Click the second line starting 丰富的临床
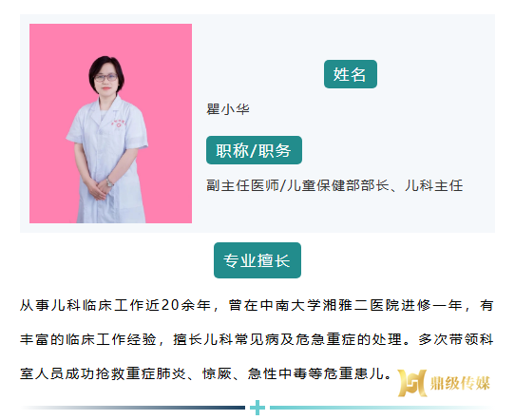Viewport: 515px width, 420px height. (257, 339)
